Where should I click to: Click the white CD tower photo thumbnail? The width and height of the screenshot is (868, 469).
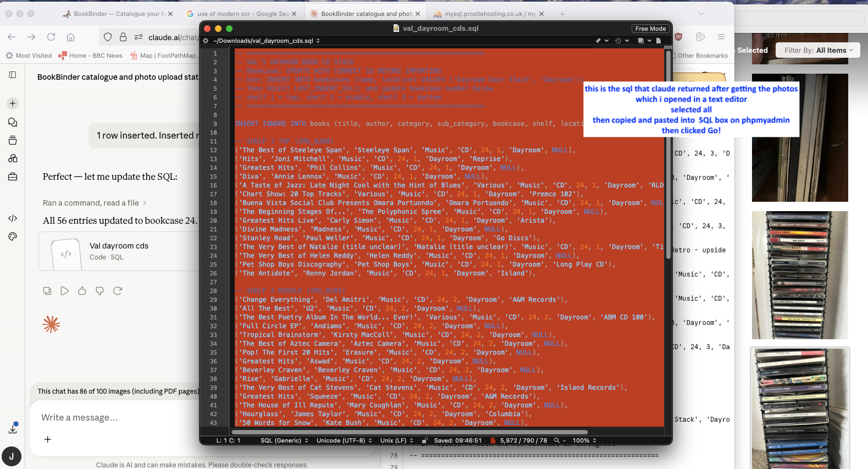pyautogui.click(x=800, y=275)
